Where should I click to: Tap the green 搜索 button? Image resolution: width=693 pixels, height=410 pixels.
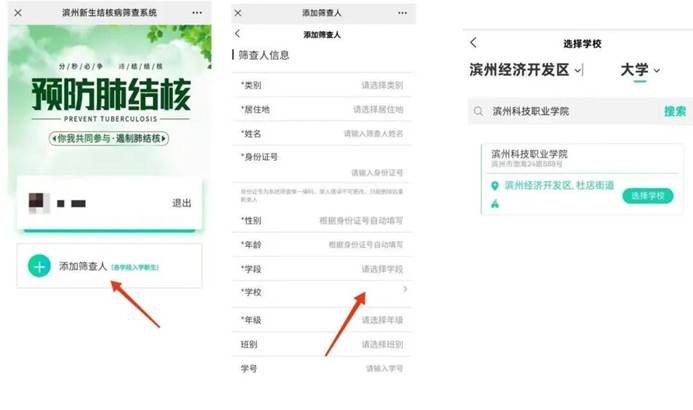point(675,111)
